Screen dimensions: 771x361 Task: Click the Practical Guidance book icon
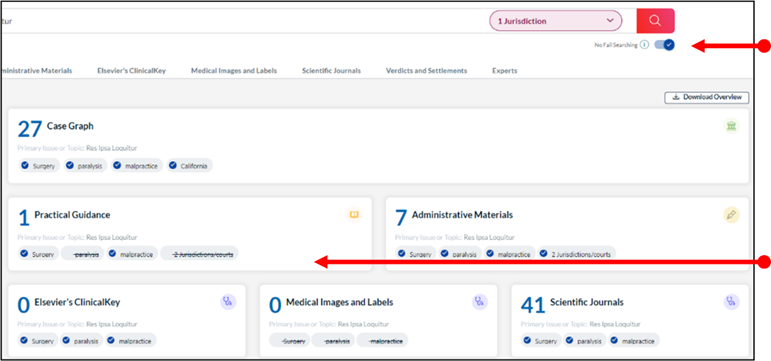tap(354, 215)
